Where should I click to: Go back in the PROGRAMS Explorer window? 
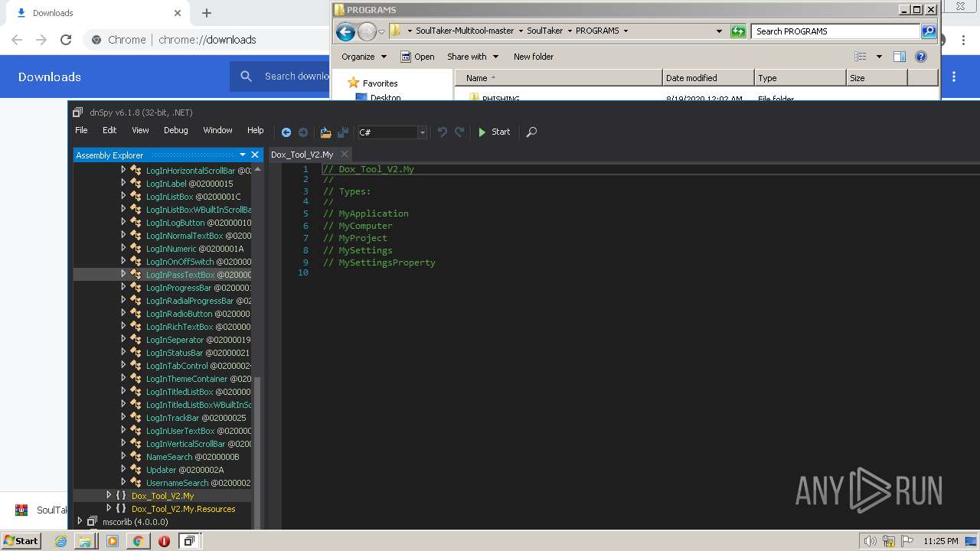pos(345,31)
